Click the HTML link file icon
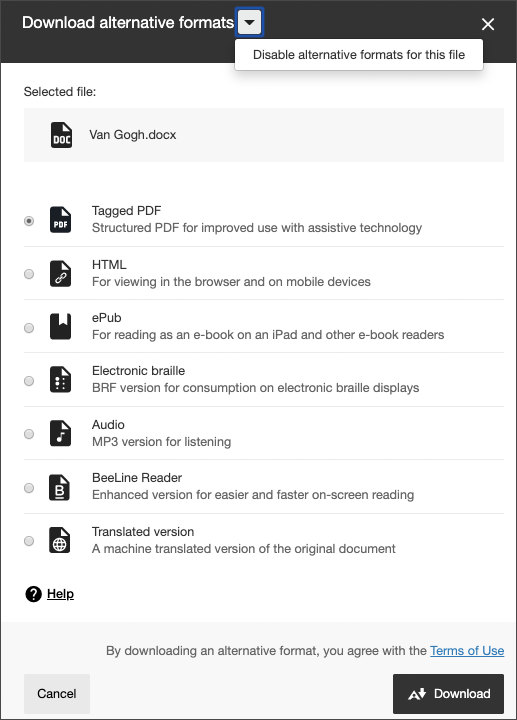The width and height of the screenshot is (517, 720). 61,274
